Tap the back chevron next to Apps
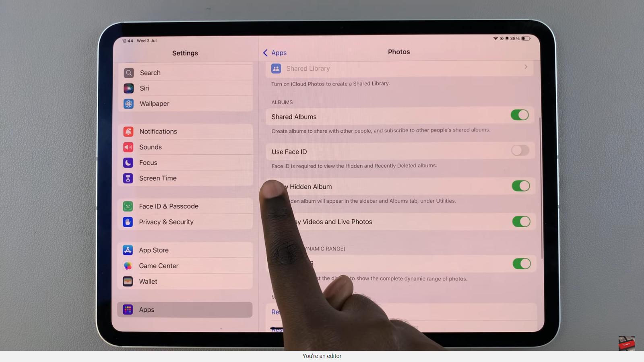 tap(265, 53)
